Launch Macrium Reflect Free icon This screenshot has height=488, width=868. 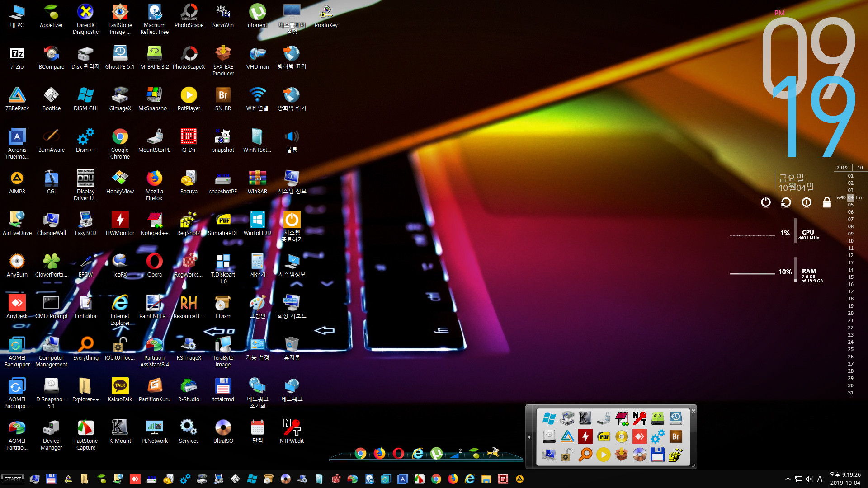[154, 19]
